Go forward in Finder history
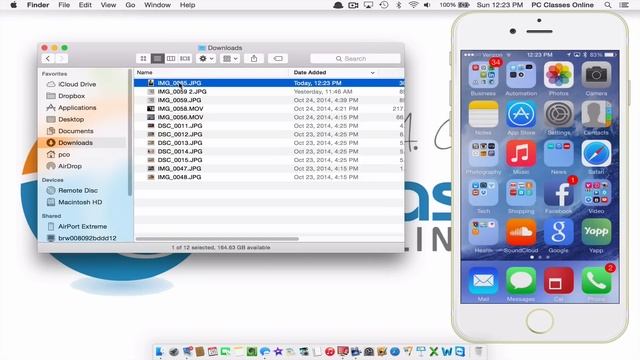 [62, 59]
